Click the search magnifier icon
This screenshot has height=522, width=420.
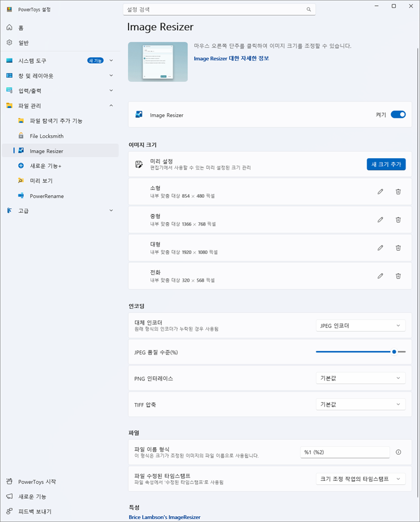tap(309, 9)
